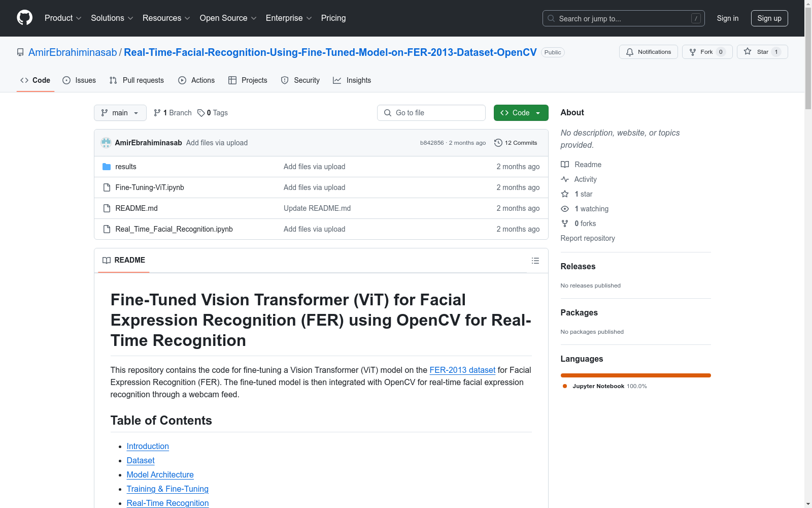Jump to the Dataset section link
Viewport: 812px width, 508px height.
141,460
